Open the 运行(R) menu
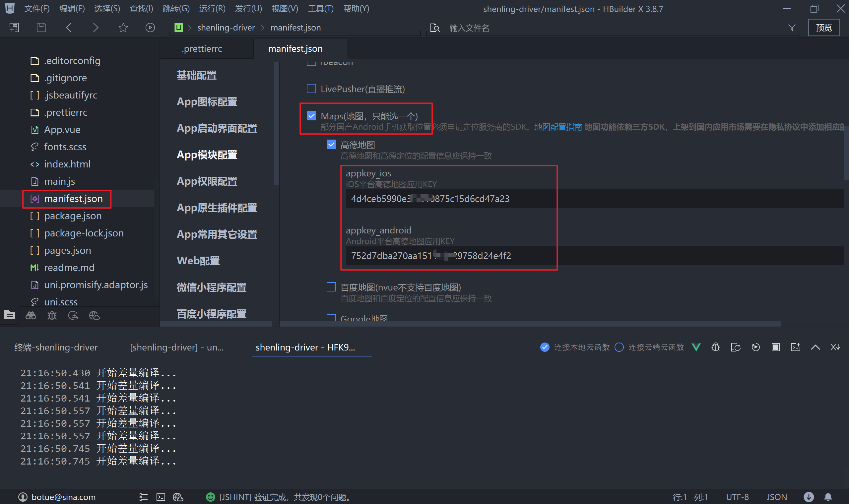Viewport: 849px width, 504px height. point(212,9)
